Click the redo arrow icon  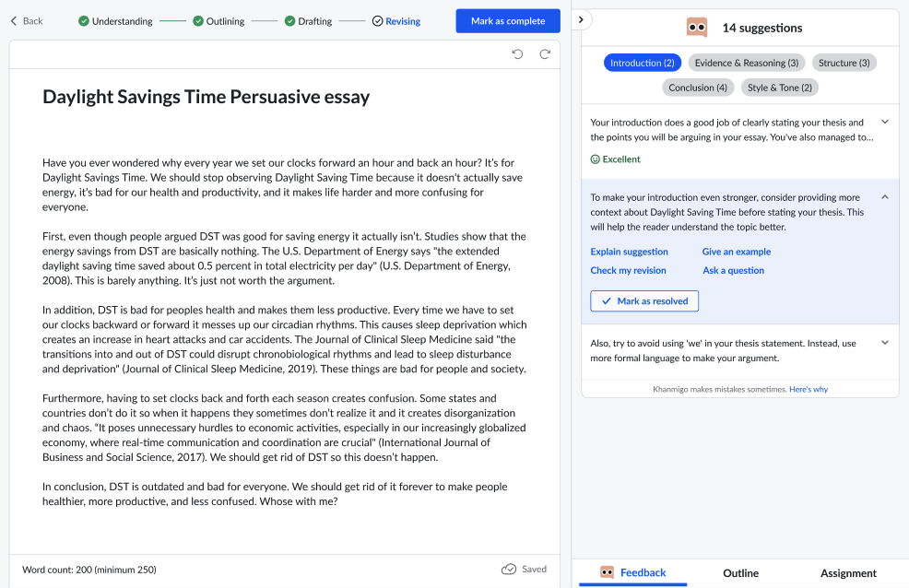(545, 53)
